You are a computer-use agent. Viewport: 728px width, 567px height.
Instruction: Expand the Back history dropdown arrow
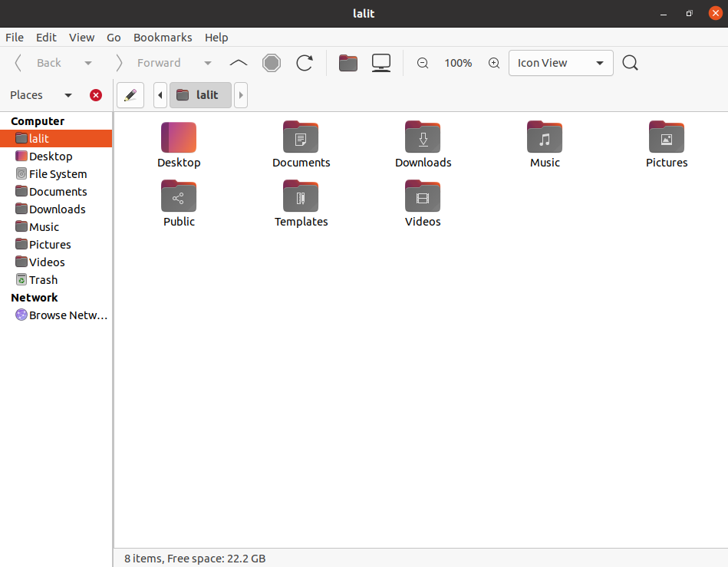tap(88, 63)
